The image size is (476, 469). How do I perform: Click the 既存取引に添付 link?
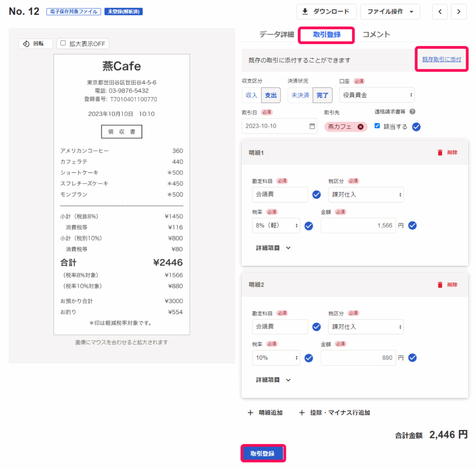click(x=441, y=60)
